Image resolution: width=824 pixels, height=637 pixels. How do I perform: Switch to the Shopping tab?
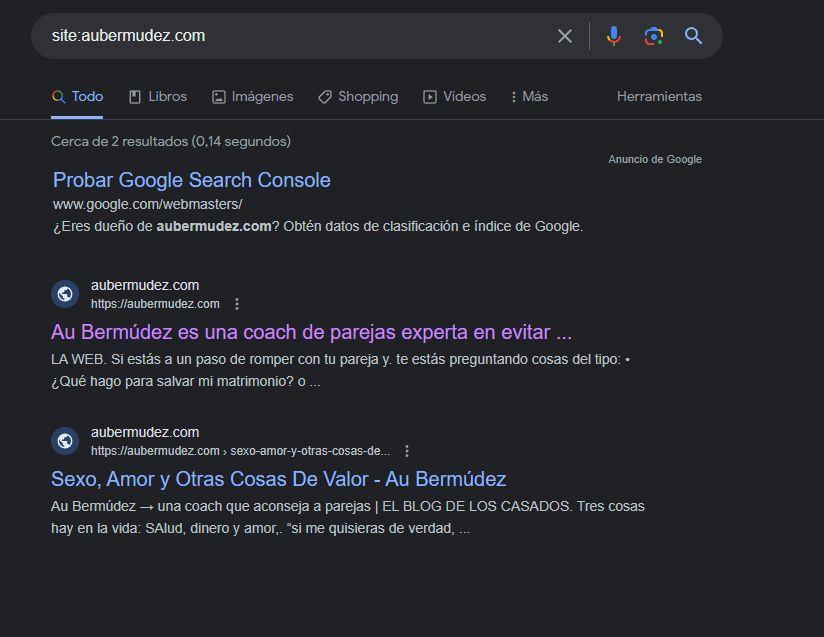click(x=358, y=97)
